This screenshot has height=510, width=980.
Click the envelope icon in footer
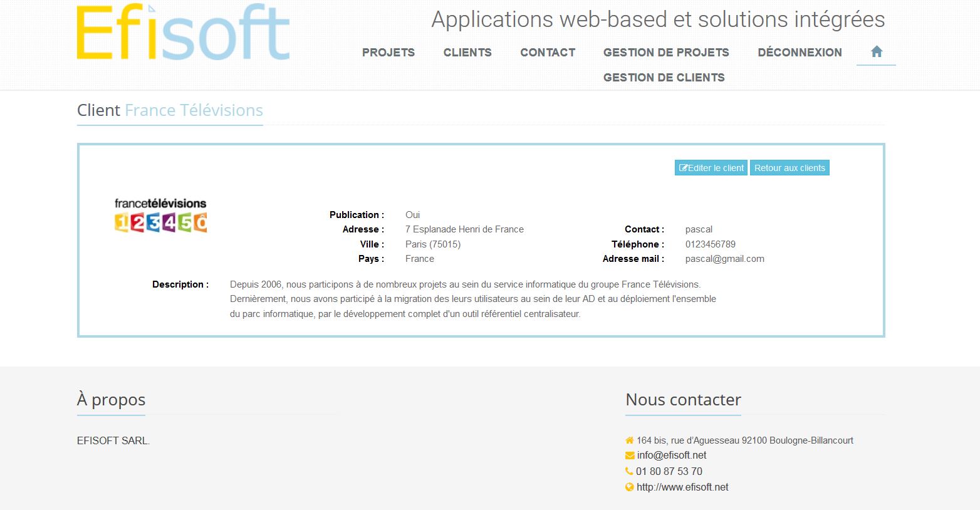[629, 455]
